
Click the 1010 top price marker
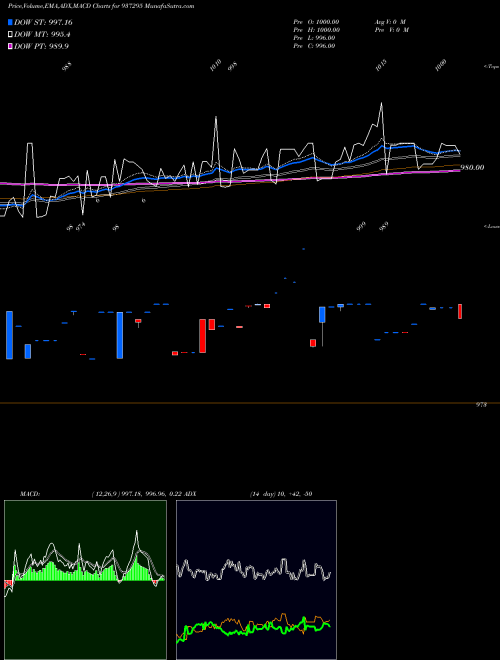coord(215,66)
